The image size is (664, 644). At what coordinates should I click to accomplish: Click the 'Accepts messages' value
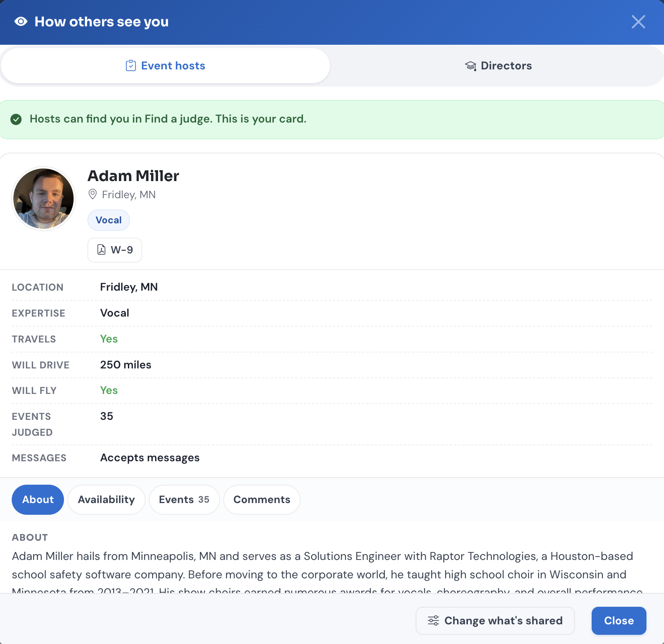coord(150,458)
